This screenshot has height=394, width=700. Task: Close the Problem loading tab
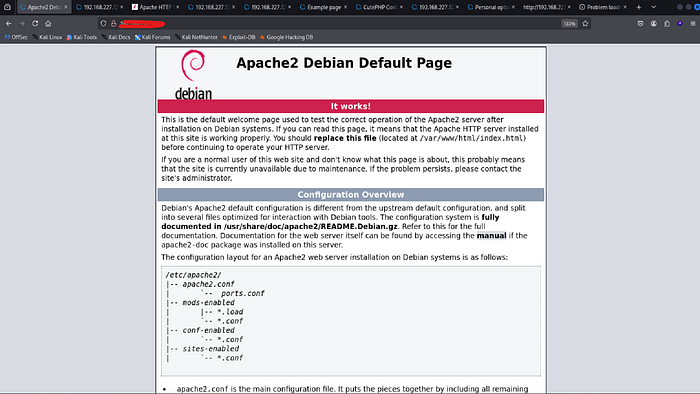625,7
